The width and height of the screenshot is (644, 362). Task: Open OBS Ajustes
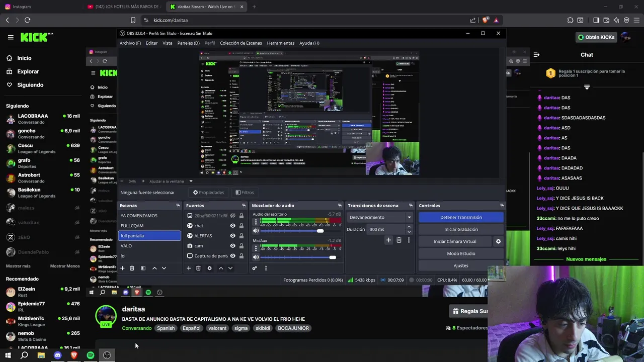tap(461, 265)
